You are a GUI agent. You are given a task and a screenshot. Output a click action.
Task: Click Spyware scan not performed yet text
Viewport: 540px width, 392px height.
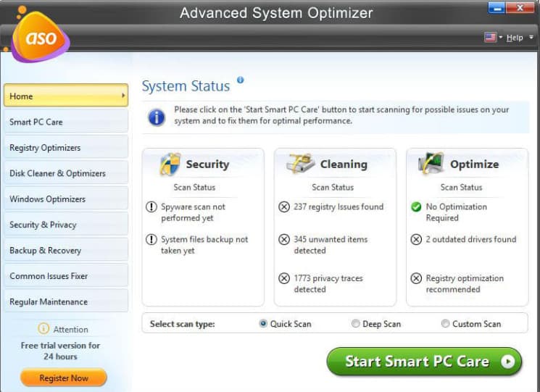click(193, 212)
